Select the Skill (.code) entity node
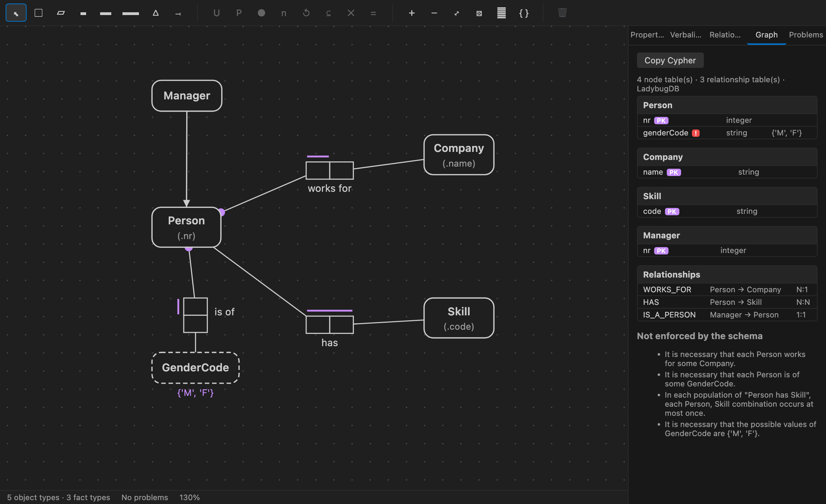Viewport: 826px width, 504px height. pyautogui.click(x=459, y=318)
